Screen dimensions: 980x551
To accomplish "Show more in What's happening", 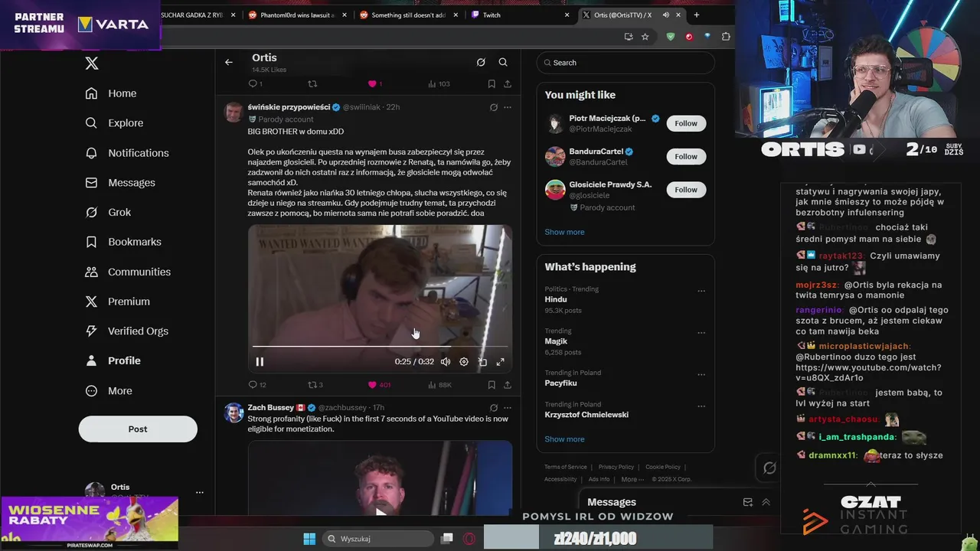I will point(564,439).
